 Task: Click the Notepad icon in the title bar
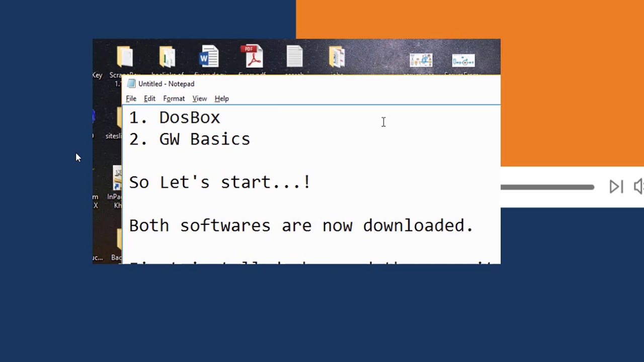131,83
